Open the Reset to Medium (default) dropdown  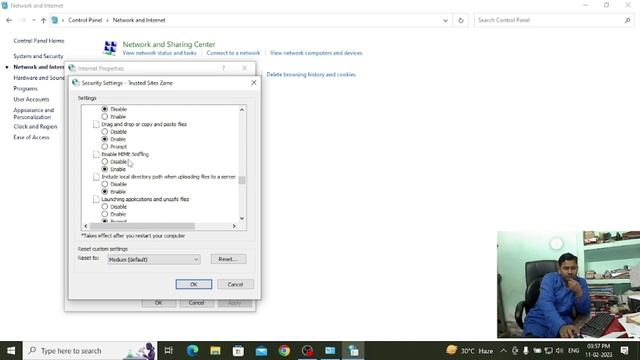coord(154,259)
